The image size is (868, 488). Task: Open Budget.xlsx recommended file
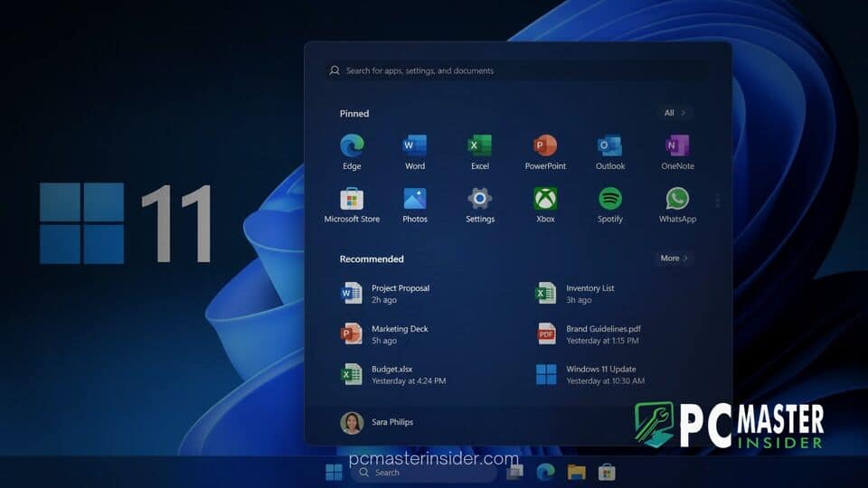pos(393,374)
